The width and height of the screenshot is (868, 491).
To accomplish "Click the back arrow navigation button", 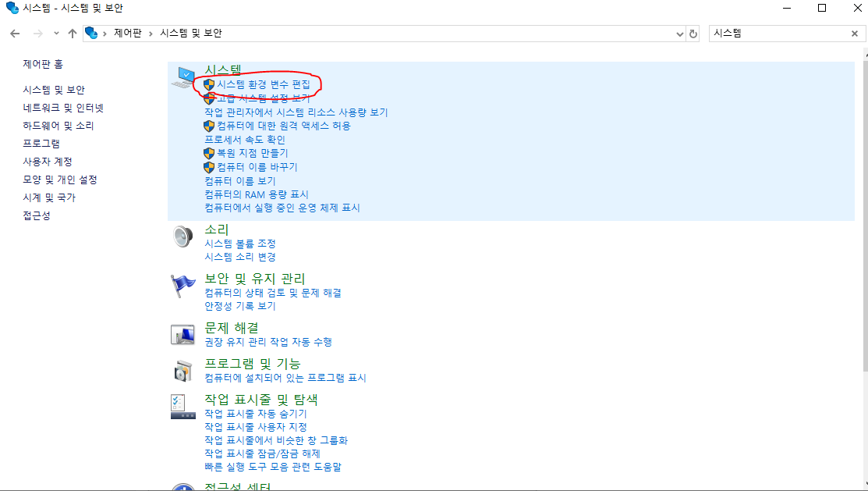I will (x=15, y=34).
